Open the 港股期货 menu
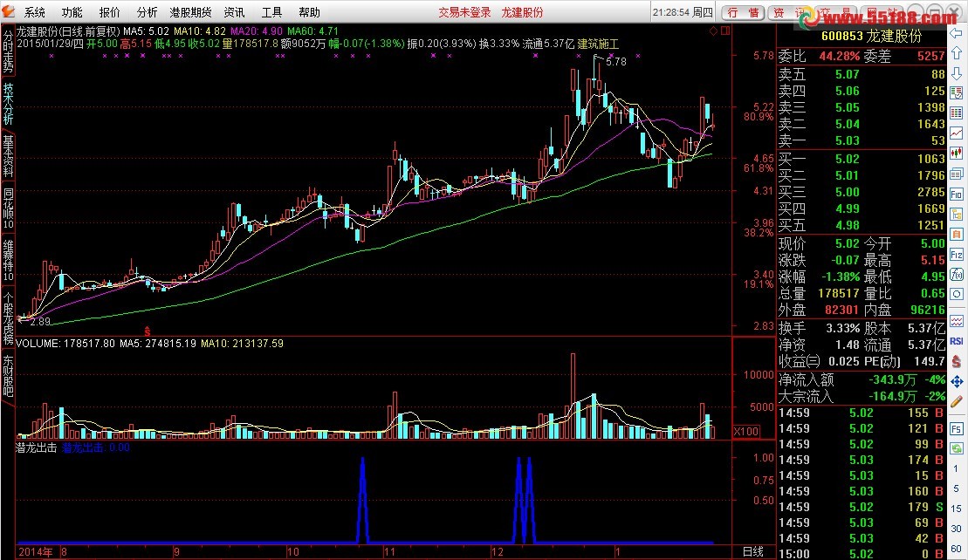This screenshot has width=968, height=560. [x=191, y=12]
